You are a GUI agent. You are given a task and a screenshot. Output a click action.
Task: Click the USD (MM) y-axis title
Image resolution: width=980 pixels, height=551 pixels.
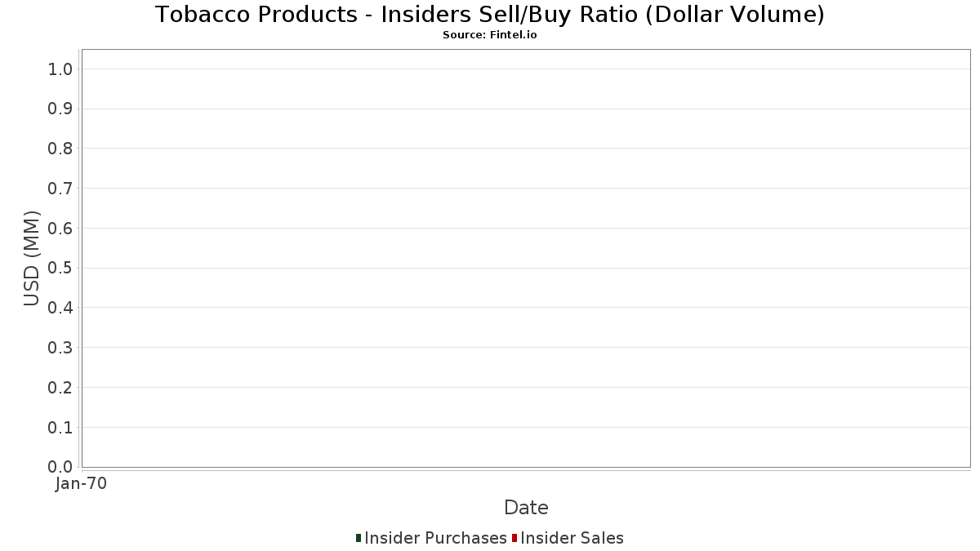[32, 259]
